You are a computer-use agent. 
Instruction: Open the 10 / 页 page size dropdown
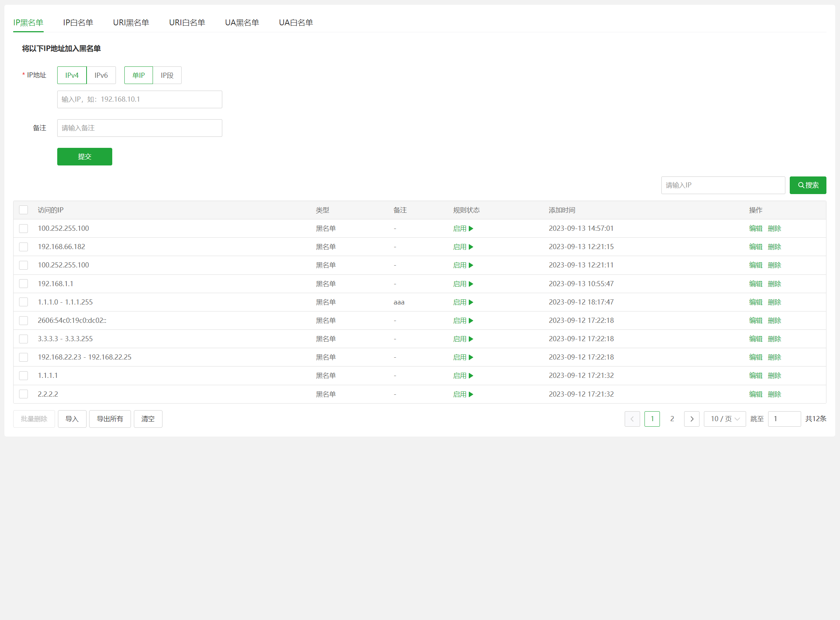click(x=724, y=419)
